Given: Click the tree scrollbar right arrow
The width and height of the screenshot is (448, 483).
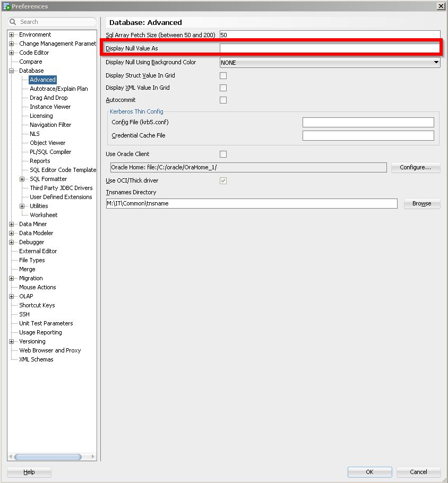Looking at the screenshot, I should click(93, 457).
